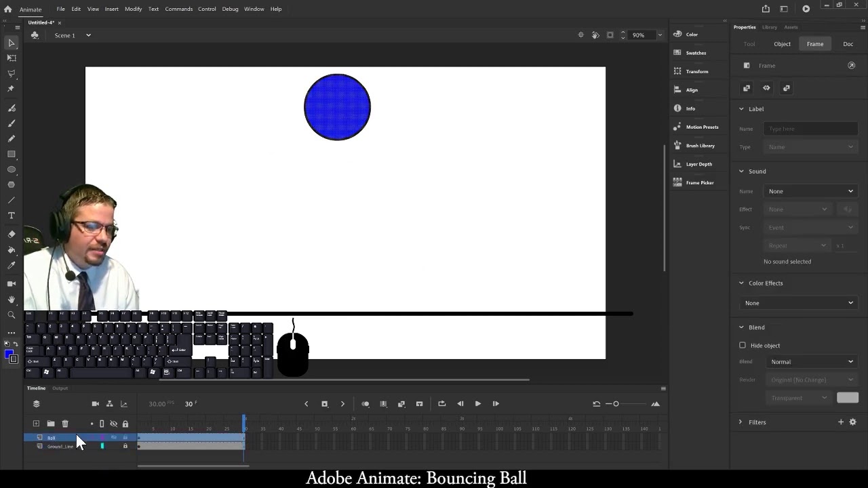Collapse the Label section
The image size is (868, 488).
(x=741, y=109)
